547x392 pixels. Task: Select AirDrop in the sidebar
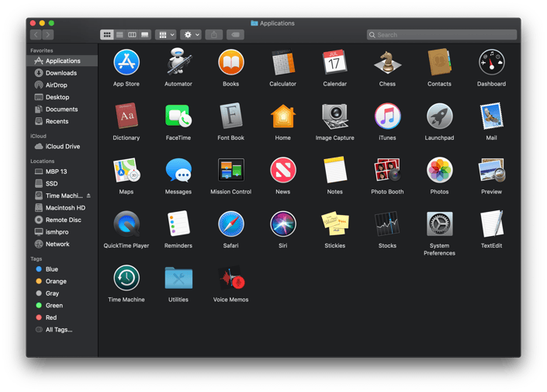62,85
